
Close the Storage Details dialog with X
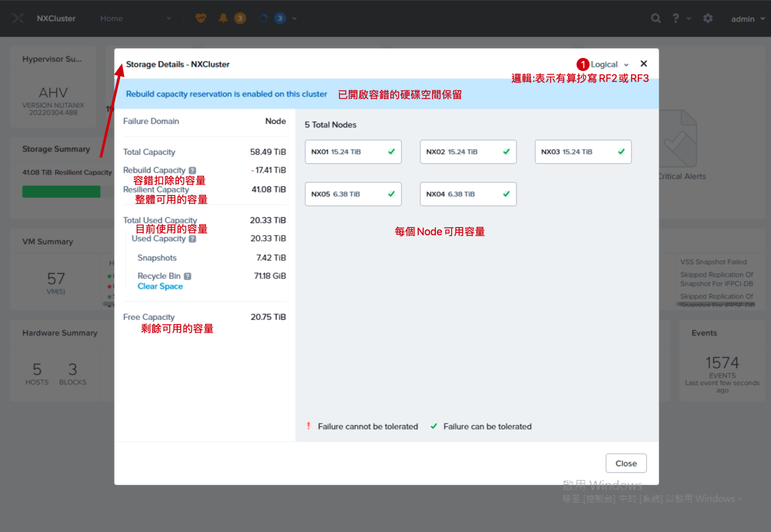[x=644, y=64]
